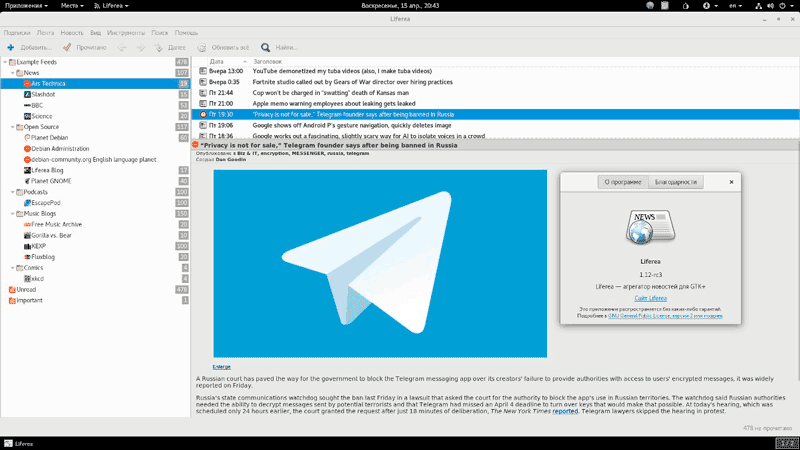Viewport: 800px width, 450px height.
Task: Sort headlines by the Дата column header
Action: 216,61
